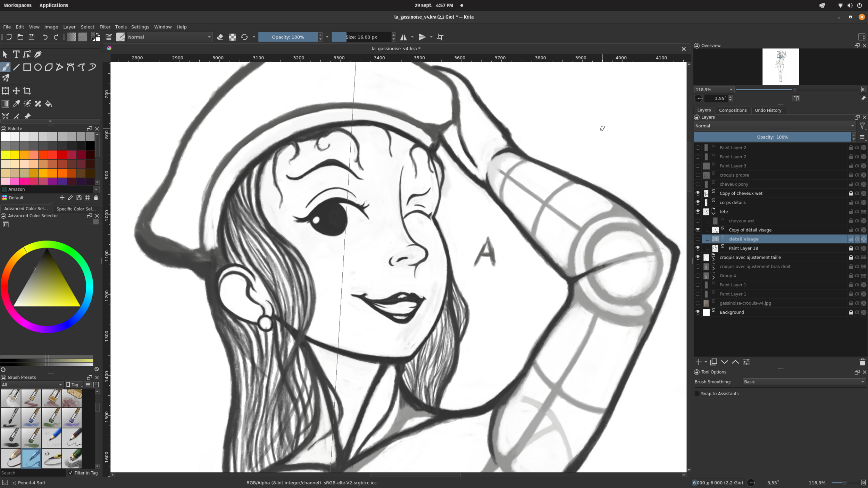Pick the black swatch in Palette
Viewport: 868px width, 488px height.
pyautogui.click(x=90, y=145)
